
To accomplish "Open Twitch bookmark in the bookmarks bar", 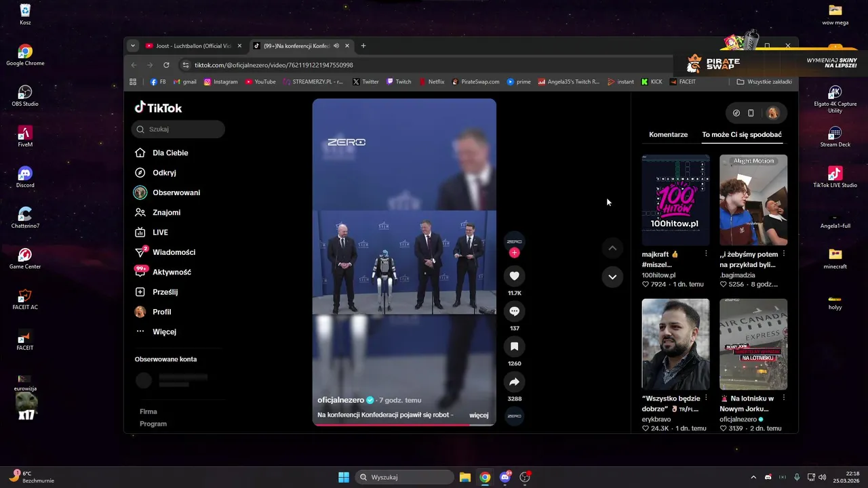I will [x=399, y=81].
